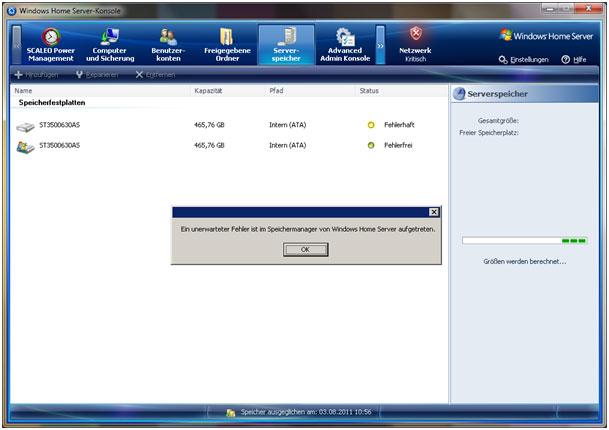Switch to the Benutzerkonten tab
The height and width of the screenshot is (430, 609).
coord(168,45)
